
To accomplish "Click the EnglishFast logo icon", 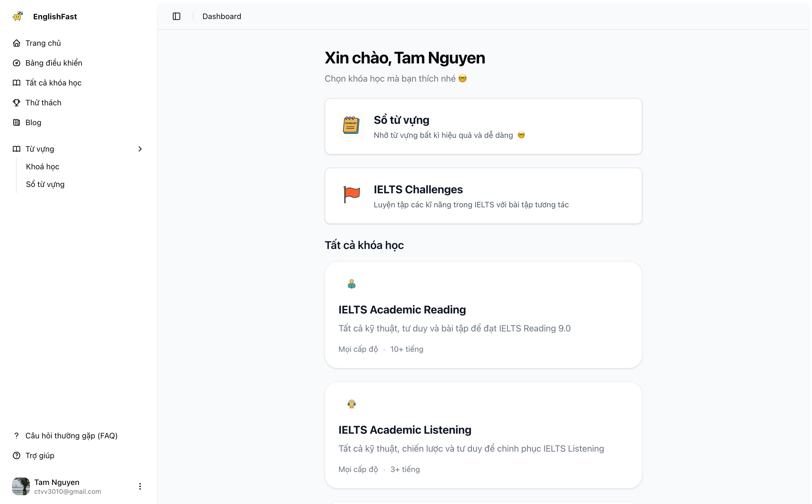I will click(x=18, y=16).
